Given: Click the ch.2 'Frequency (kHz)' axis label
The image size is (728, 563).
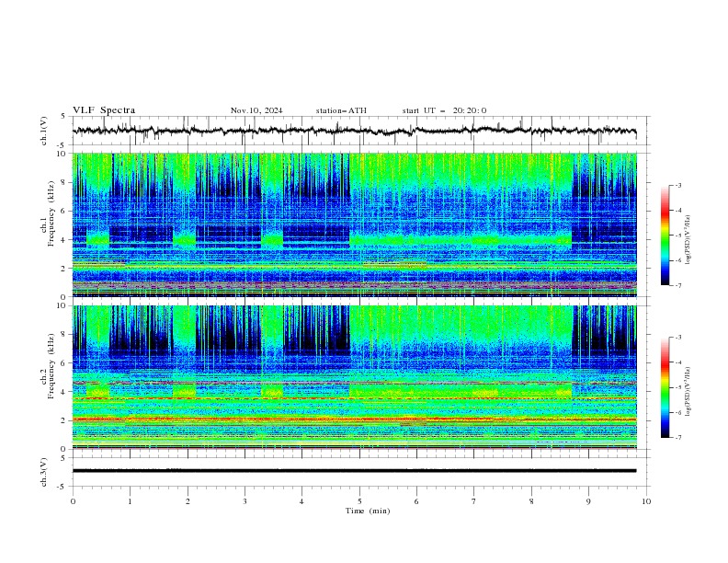Looking at the screenshot, I should click(x=51, y=366).
